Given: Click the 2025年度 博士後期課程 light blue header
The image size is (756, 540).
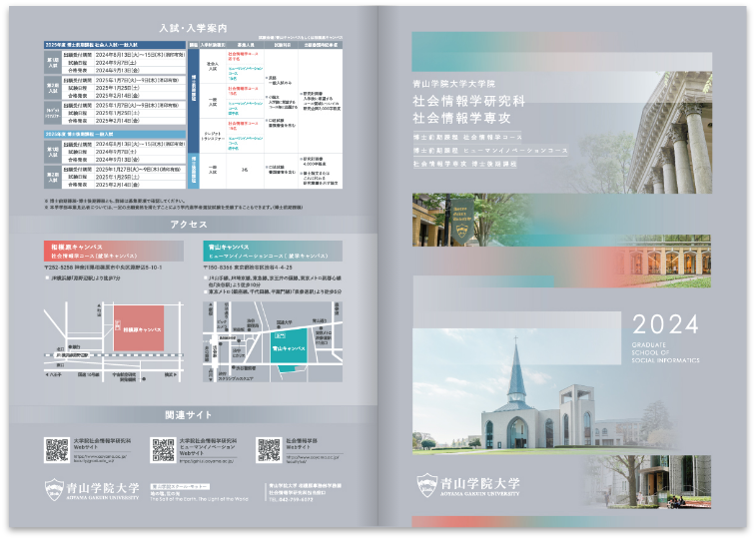Looking at the screenshot, I should pyautogui.click(x=115, y=134).
